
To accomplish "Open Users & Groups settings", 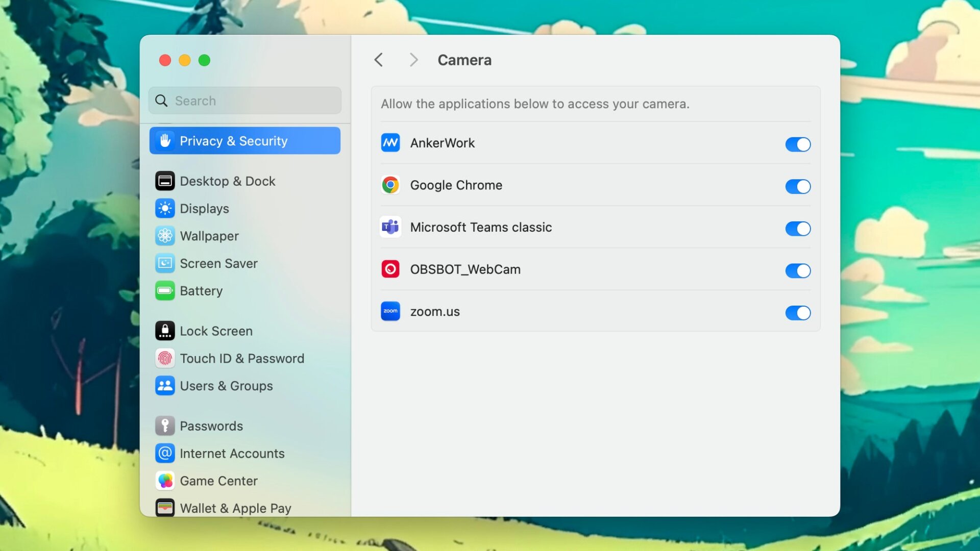I will point(245,386).
